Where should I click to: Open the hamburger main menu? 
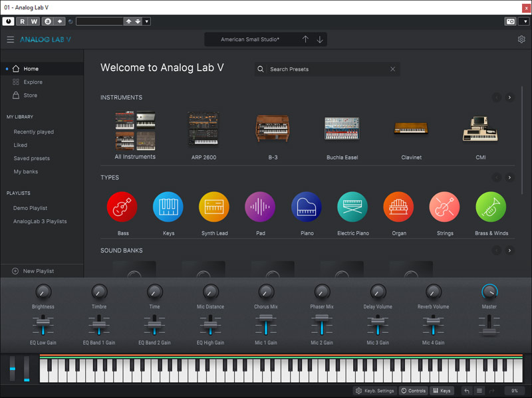10,40
